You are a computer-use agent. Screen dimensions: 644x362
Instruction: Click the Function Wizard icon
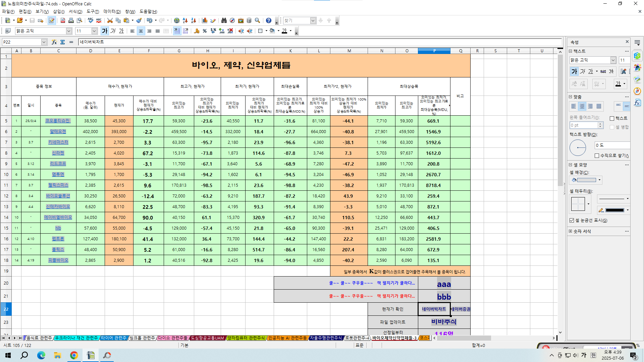54,42
